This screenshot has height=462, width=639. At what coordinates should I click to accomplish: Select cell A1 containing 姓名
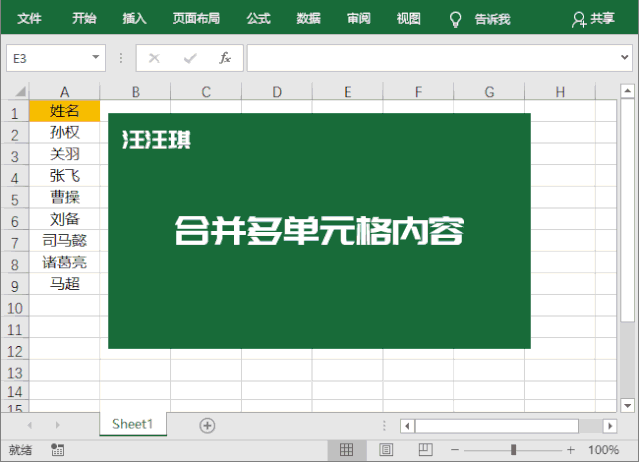[65, 111]
